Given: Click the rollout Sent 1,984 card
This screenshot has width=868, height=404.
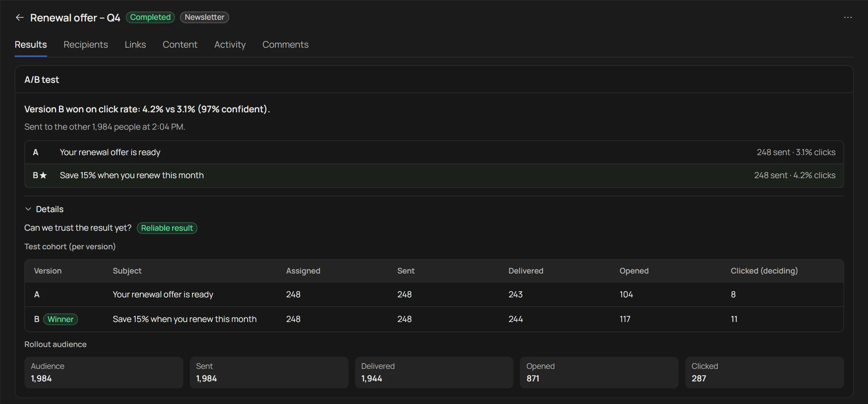Looking at the screenshot, I should (269, 372).
